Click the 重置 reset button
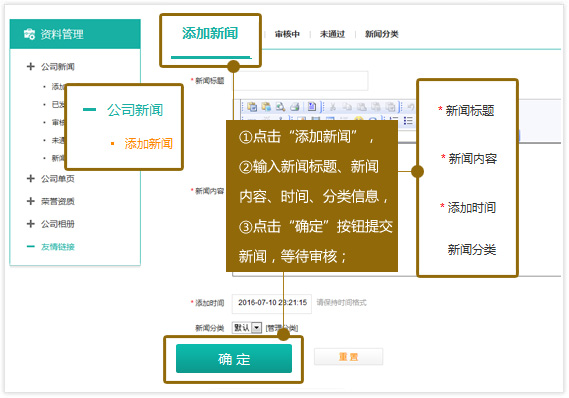Viewport: 569px width, 398px height. (x=348, y=357)
